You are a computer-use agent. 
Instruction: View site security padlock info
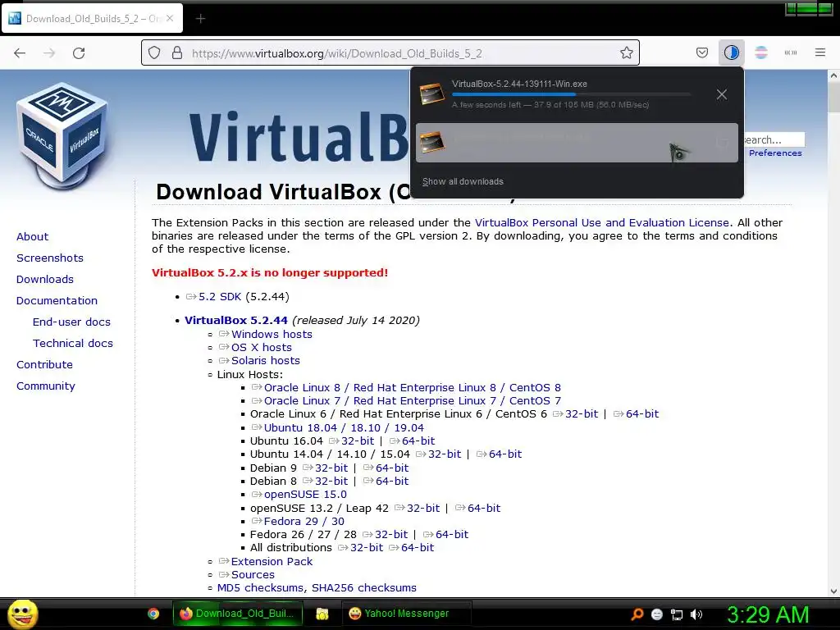coord(177,53)
